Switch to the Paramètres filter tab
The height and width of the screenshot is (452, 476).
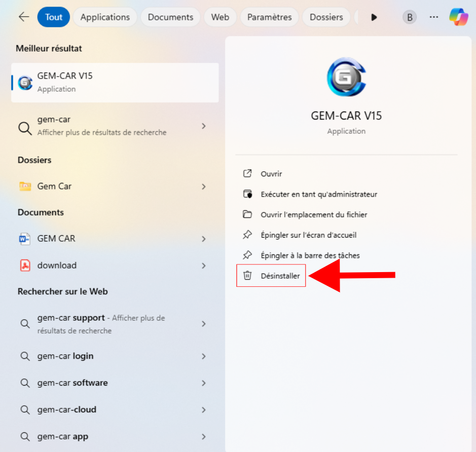pyautogui.click(x=270, y=17)
